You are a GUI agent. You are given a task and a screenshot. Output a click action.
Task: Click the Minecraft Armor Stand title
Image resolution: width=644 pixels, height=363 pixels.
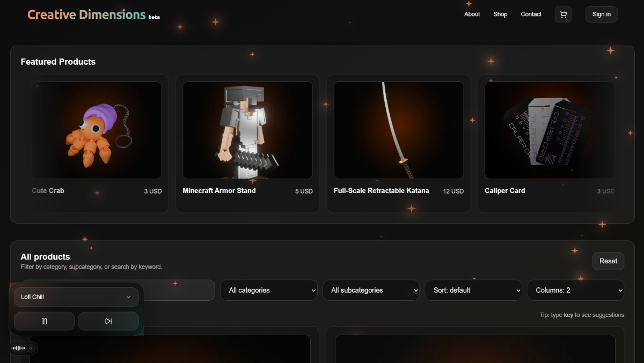point(219,190)
